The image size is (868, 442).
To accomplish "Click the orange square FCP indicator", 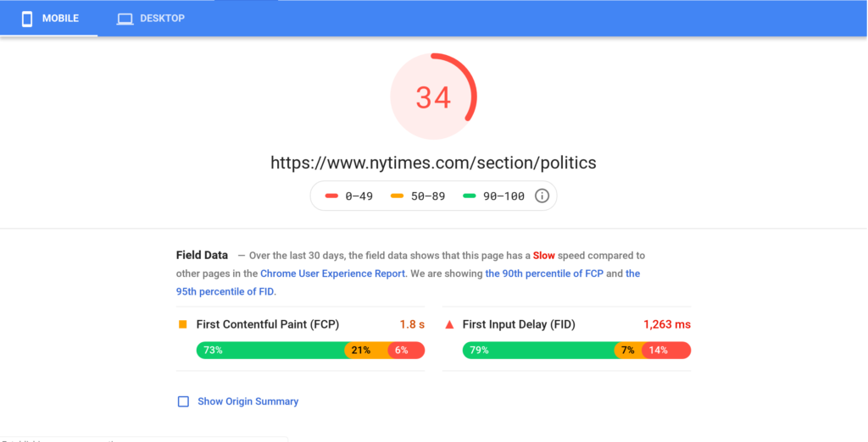I will coord(182,324).
